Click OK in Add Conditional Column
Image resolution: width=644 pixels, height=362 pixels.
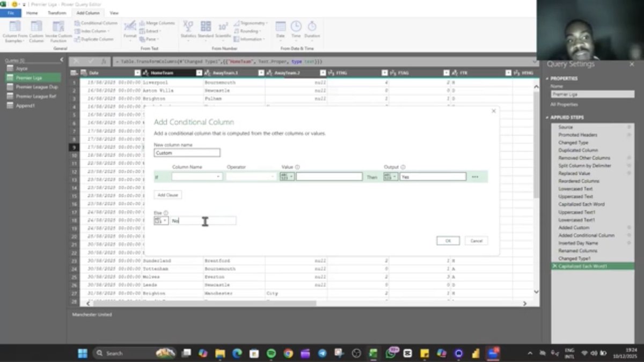[x=448, y=241]
